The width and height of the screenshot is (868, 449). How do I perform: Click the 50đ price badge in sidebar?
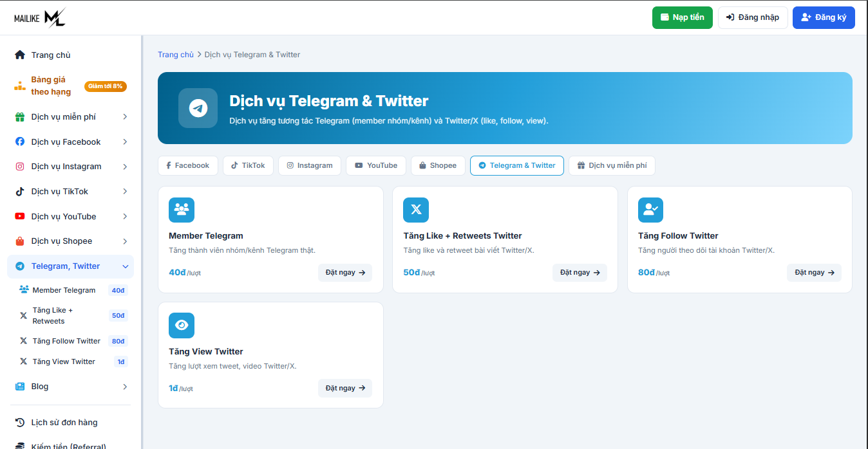coord(118,316)
